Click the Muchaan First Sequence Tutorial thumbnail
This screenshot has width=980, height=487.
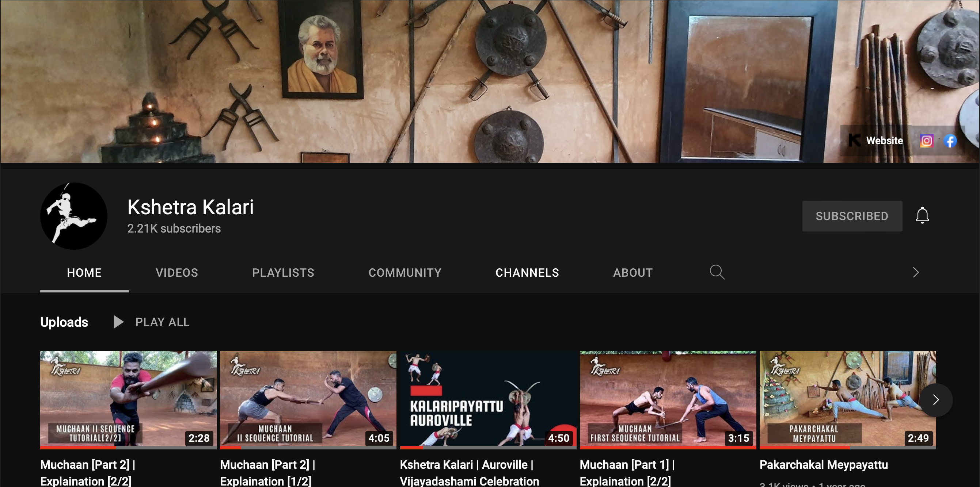pyautogui.click(x=667, y=398)
